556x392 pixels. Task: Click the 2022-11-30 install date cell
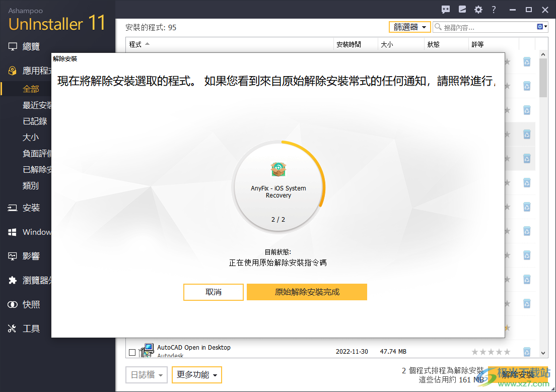(352, 352)
